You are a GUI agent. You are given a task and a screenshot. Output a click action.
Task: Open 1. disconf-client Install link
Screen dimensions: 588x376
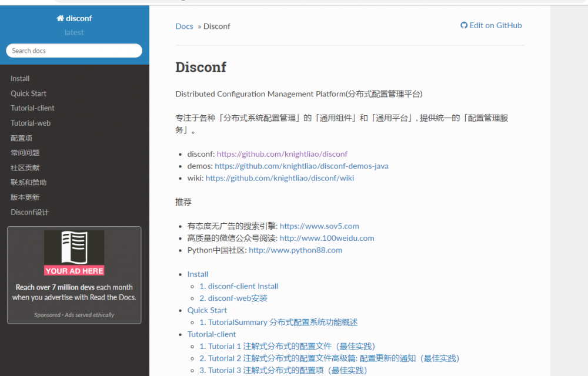pos(239,286)
